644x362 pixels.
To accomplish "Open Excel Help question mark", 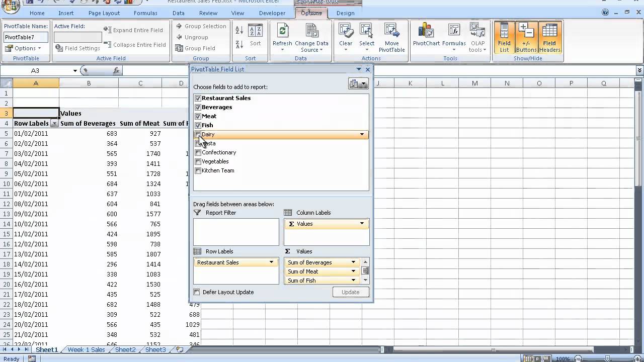I will (x=605, y=13).
